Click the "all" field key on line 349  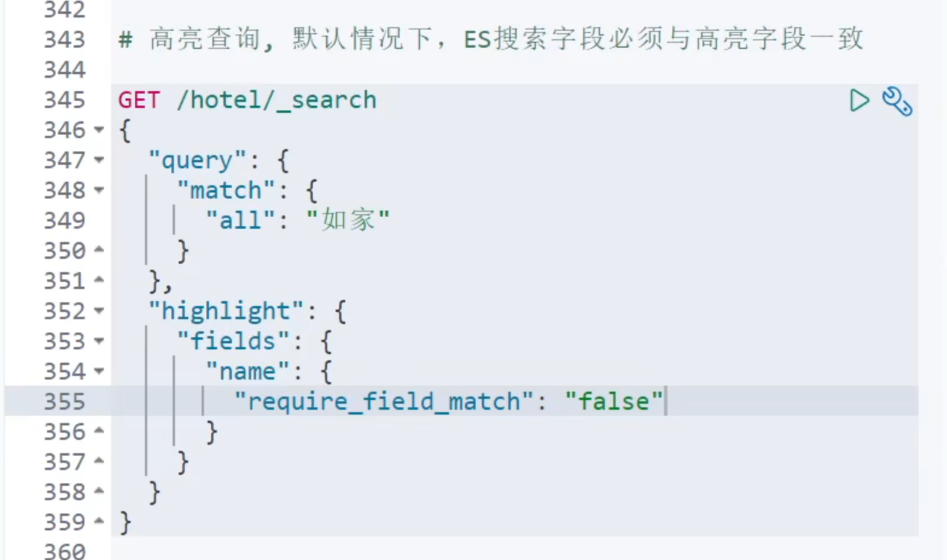240,220
